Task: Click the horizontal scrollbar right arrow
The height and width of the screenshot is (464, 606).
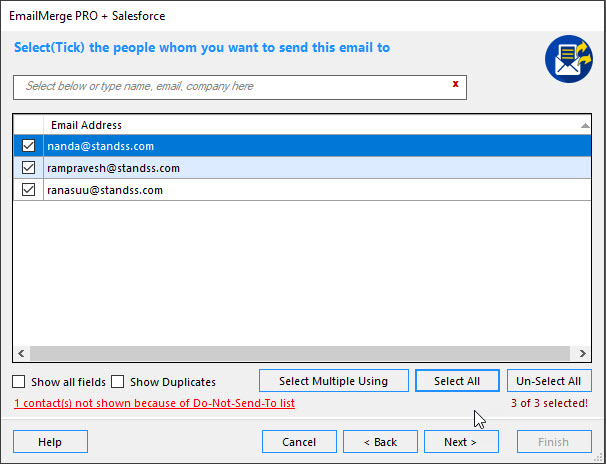Action: point(582,353)
